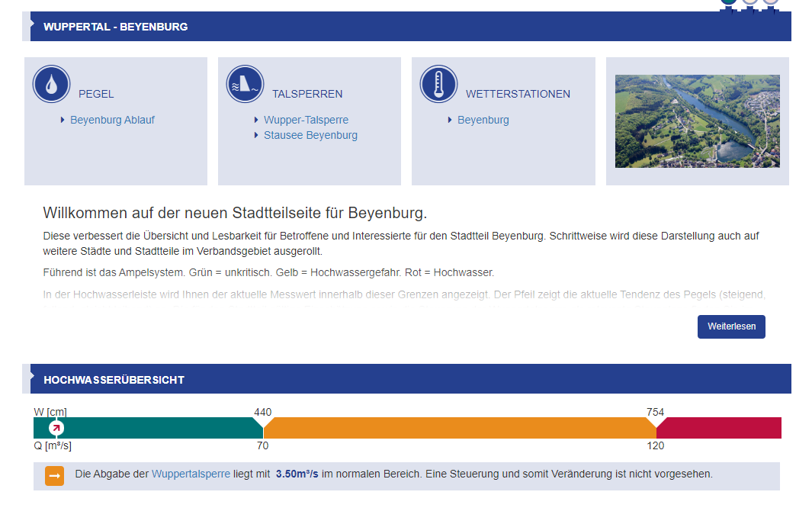Viewport: 812px width, 508px height.
Task: Click the Pegel heading
Action: [x=96, y=94]
